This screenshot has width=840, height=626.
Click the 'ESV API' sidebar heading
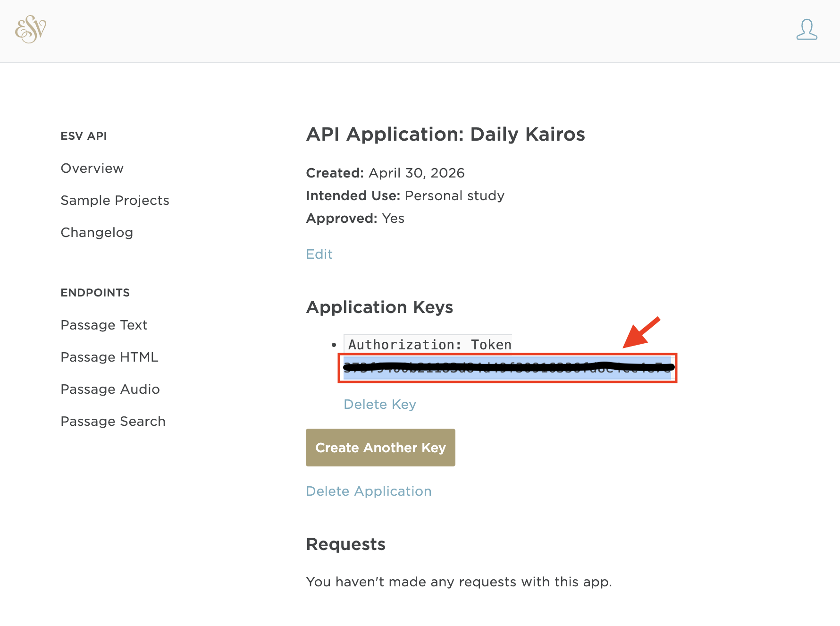tap(84, 136)
